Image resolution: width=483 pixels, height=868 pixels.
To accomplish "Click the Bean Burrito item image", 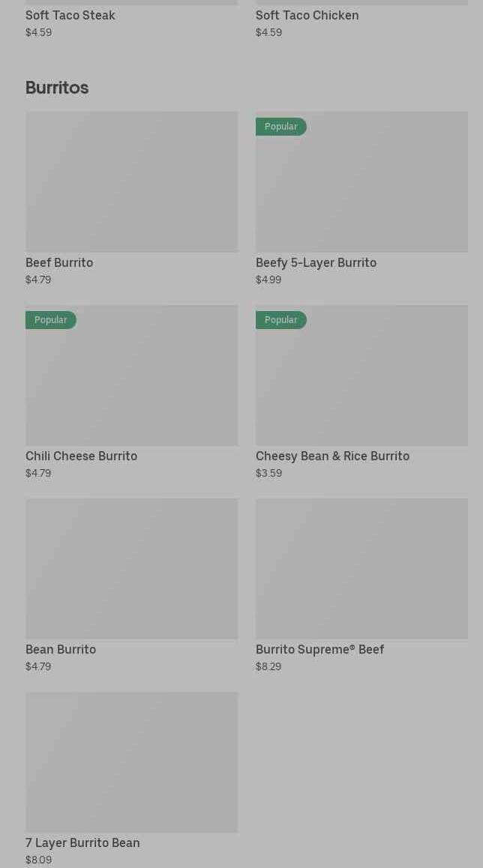I will pos(131,568).
